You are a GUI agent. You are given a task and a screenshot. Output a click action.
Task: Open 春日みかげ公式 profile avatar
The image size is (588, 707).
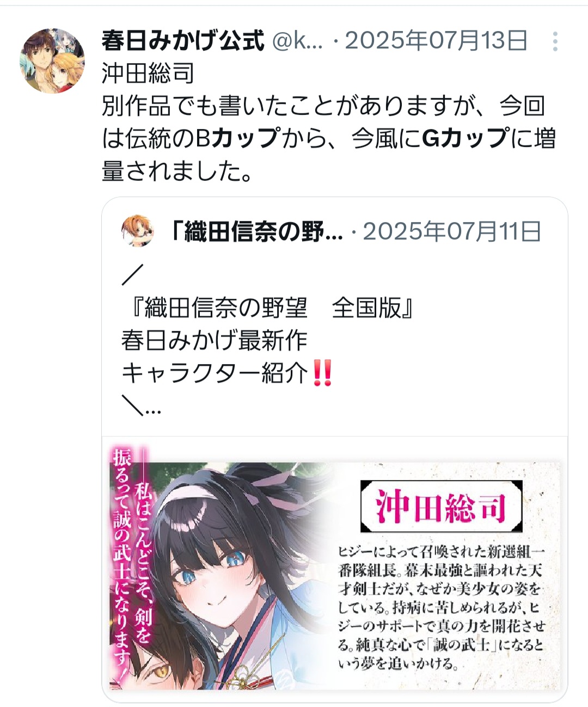point(53,61)
